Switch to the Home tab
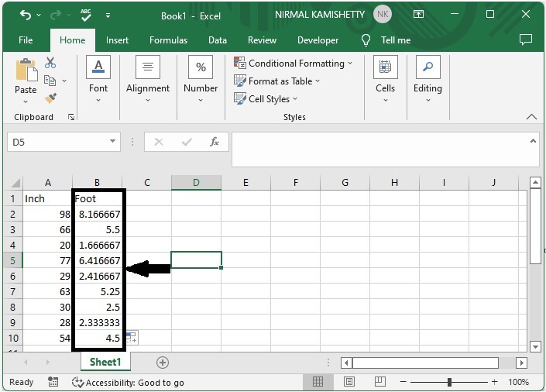Viewport: 546px width, 392px height. pos(73,40)
